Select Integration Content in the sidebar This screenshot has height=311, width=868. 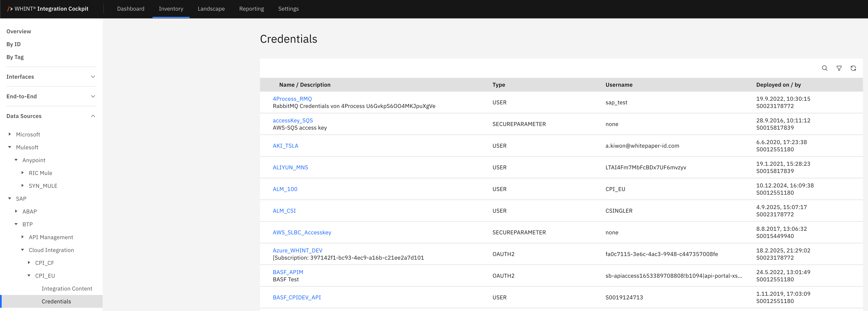(67, 288)
